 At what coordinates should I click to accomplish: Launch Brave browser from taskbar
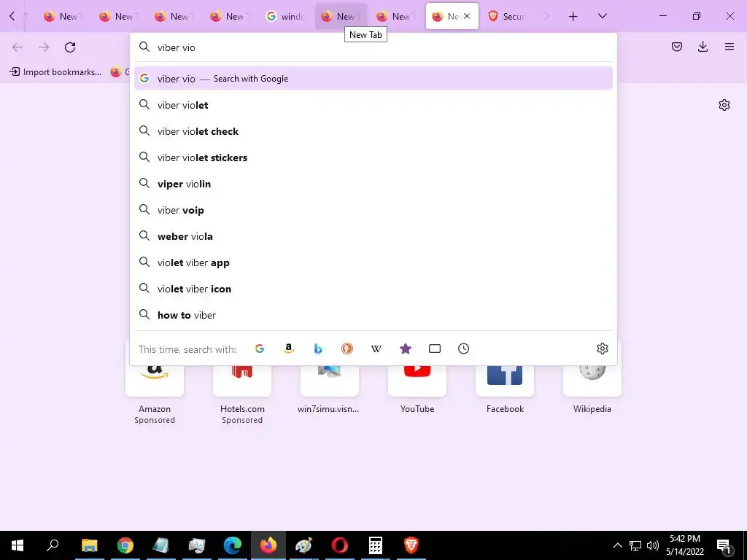[x=411, y=545]
